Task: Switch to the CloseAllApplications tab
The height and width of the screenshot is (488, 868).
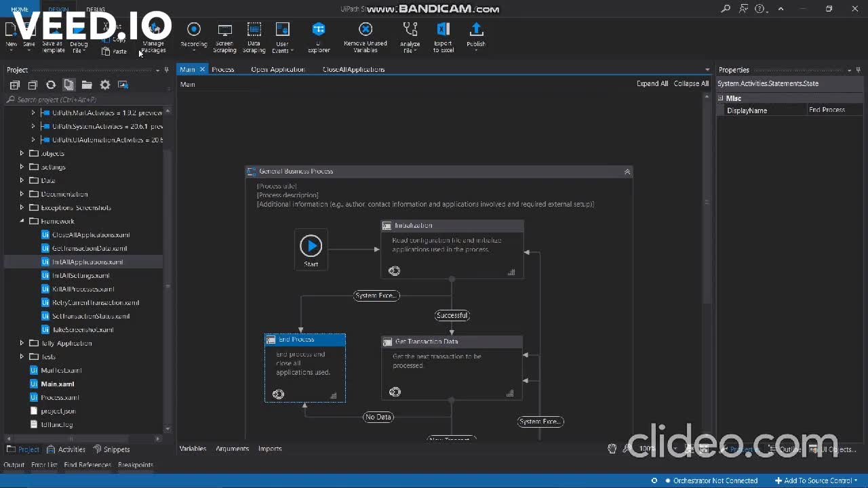Action: coord(353,69)
